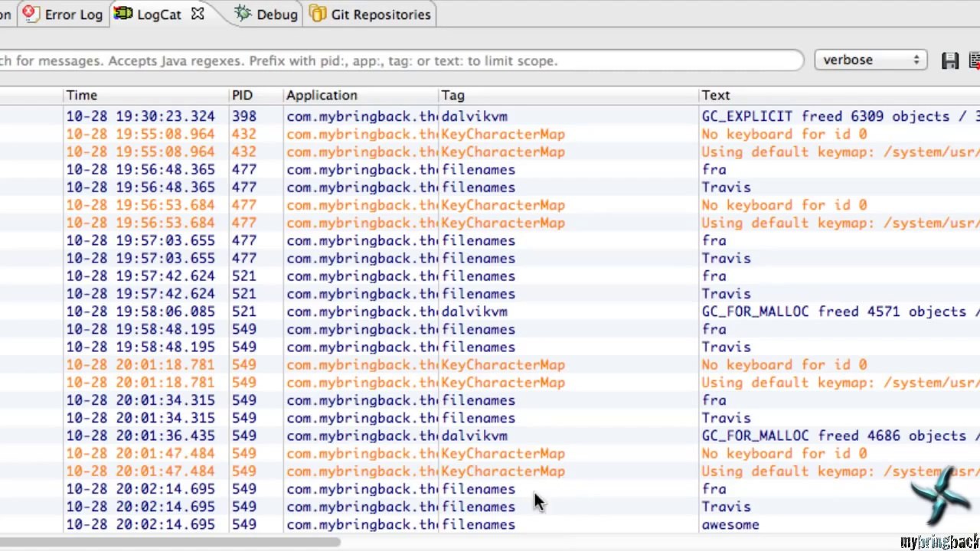The width and height of the screenshot is (980, 551).
Task: Close the LogCat tab with its X
Action: (198, 14)
